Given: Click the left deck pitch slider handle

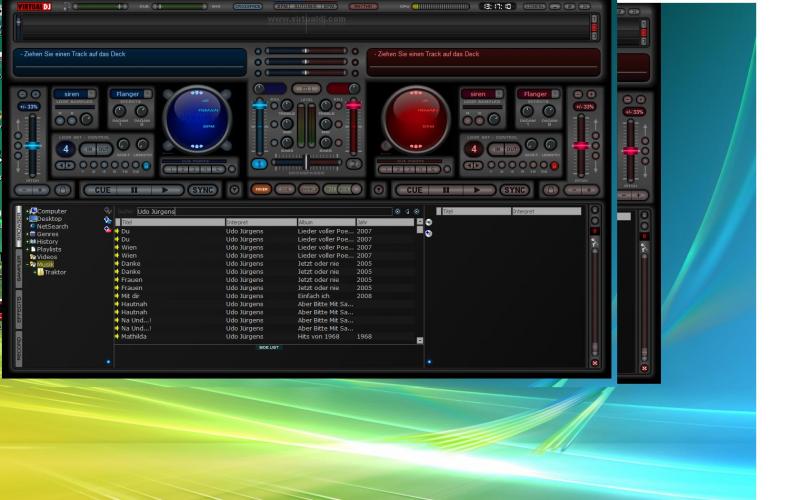Looking at the screenshot, I should point(33,145).
